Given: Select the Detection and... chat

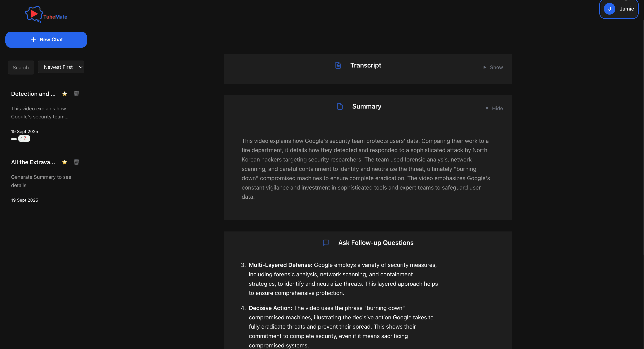Looking at the screenshot, I should [x=33, y=94].
